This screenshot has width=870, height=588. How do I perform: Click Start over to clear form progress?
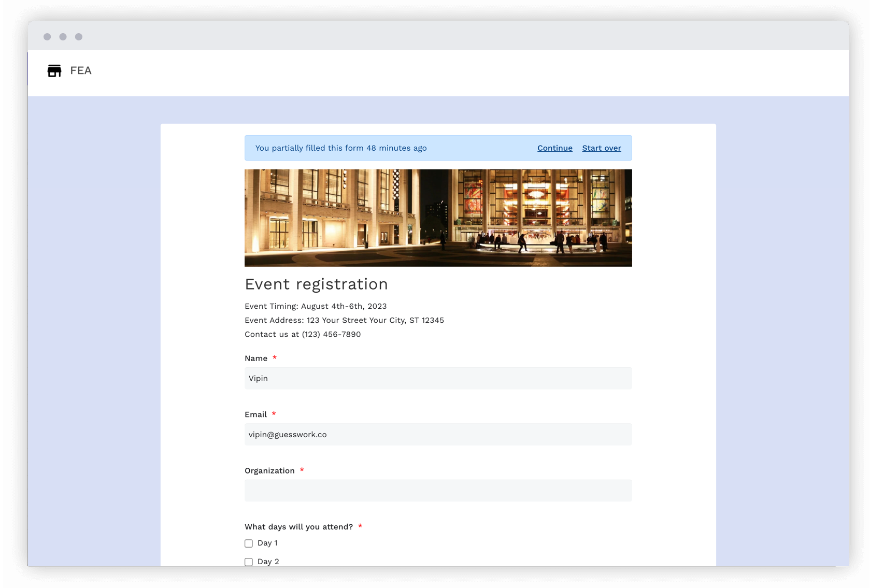click(601, 148)
